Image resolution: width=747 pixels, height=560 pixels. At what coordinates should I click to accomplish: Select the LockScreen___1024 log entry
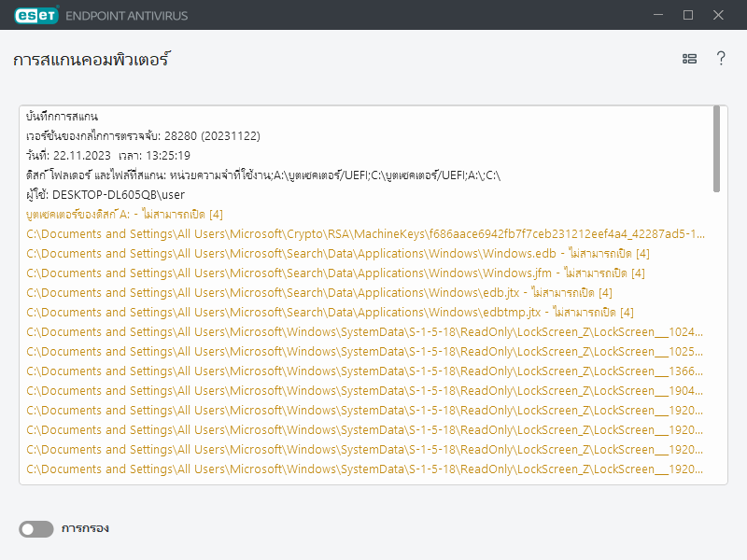364,331
